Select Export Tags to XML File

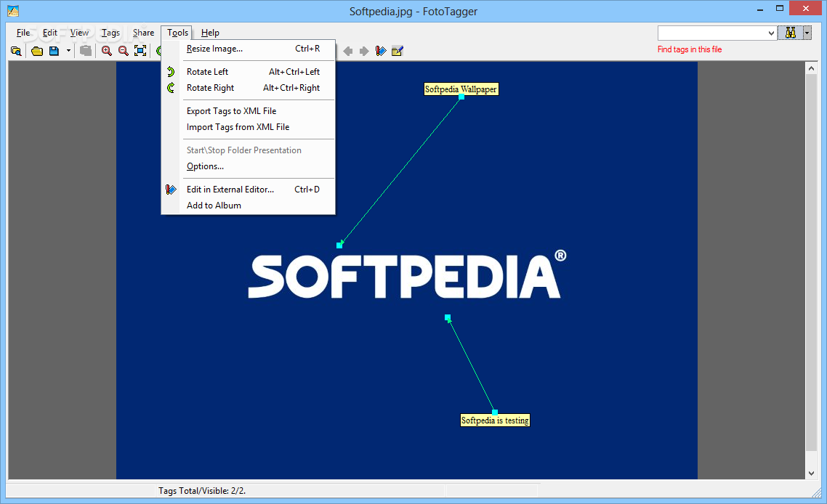pos(248,110)
